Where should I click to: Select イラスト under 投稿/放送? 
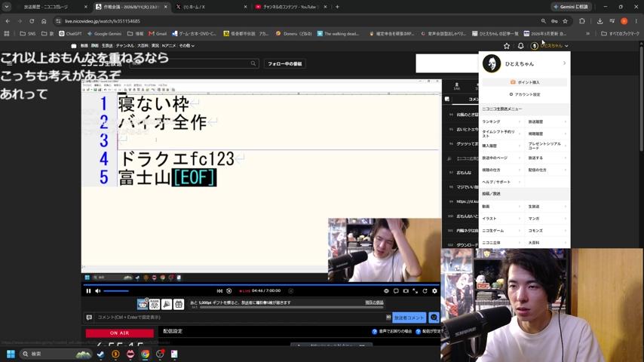(501, 219)
